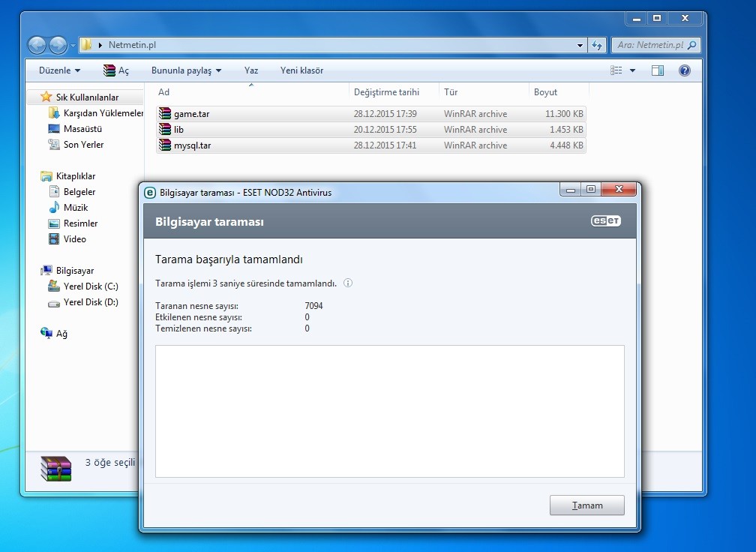Click Yaz in the Explorer toolbar

251,70
